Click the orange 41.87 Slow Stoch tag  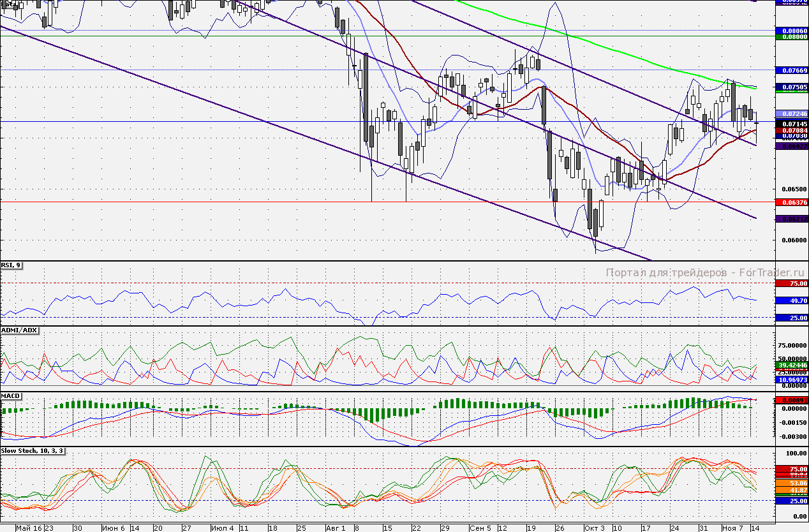pyautogui.click(x=792, y=489)
